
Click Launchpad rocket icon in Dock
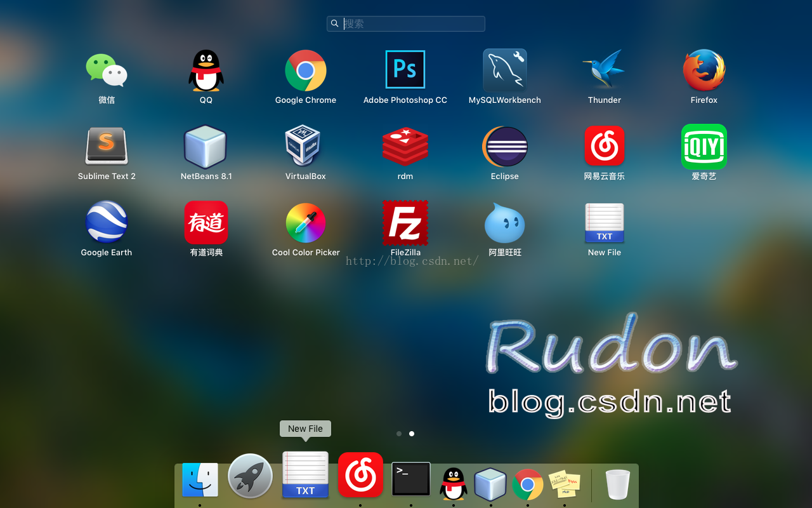pos(251,476)
